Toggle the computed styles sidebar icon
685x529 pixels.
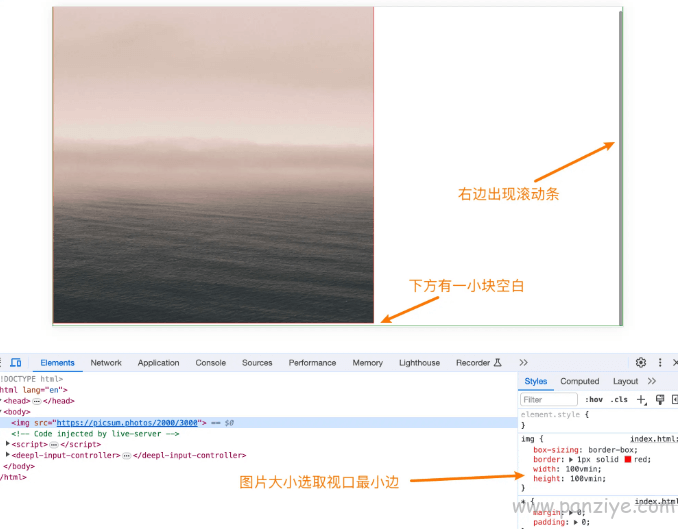pyautogui.click(x=675, y=399)
